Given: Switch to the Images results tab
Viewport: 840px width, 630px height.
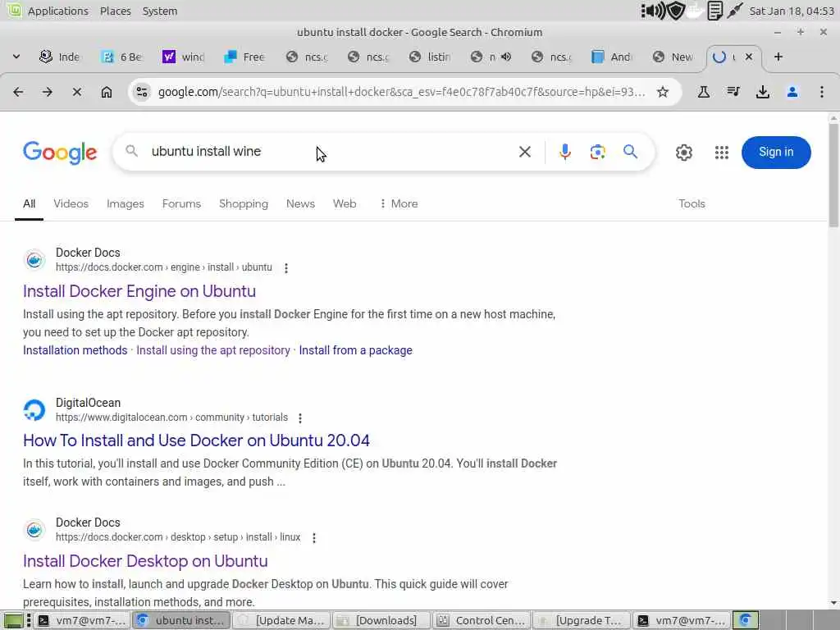Looking at the screenshot, I should (126, 203).
